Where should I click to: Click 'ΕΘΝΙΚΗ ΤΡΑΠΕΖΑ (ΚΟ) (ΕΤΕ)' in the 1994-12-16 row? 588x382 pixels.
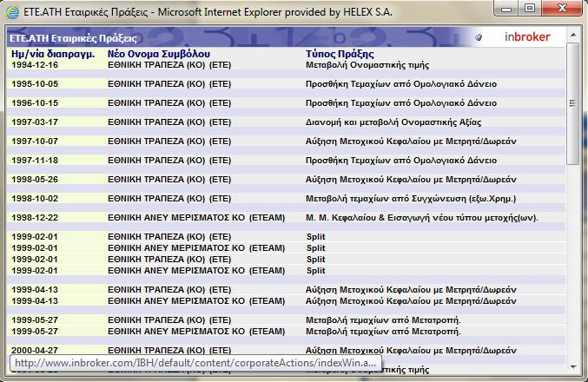(169, 65)
